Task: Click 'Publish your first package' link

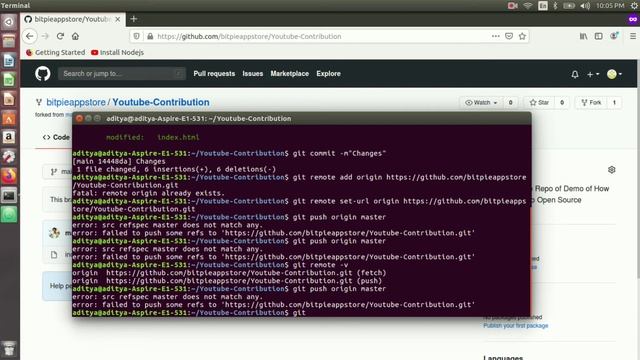Action: [516, 326]
